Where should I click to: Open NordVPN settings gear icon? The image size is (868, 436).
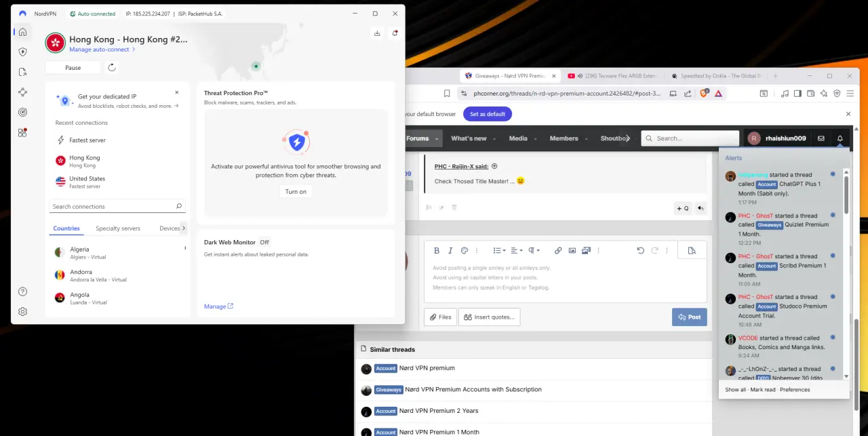22,311
